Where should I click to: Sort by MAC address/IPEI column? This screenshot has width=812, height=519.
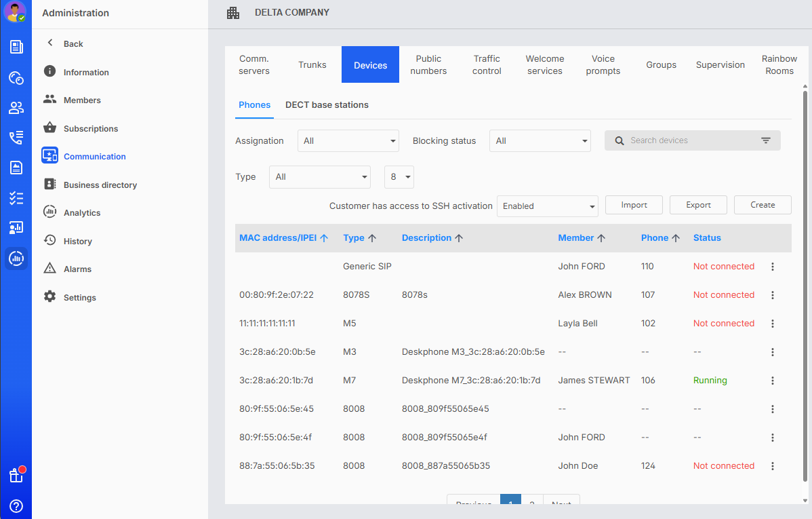(283, 238)
